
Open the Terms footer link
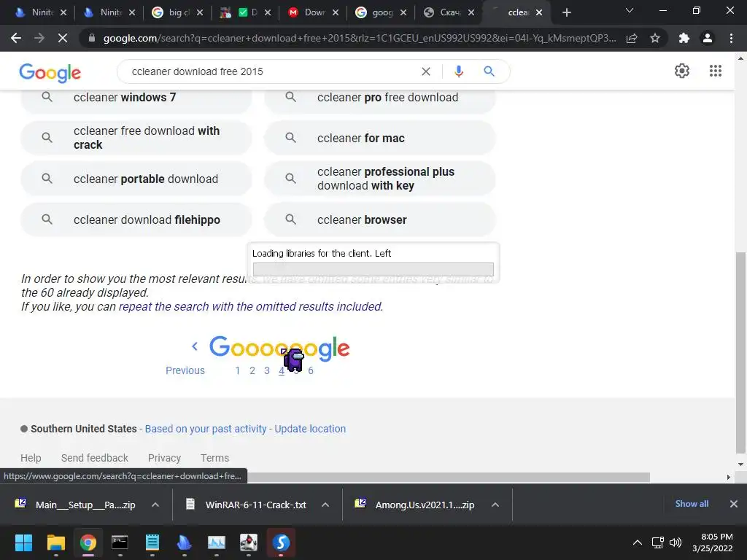[215, 458]
